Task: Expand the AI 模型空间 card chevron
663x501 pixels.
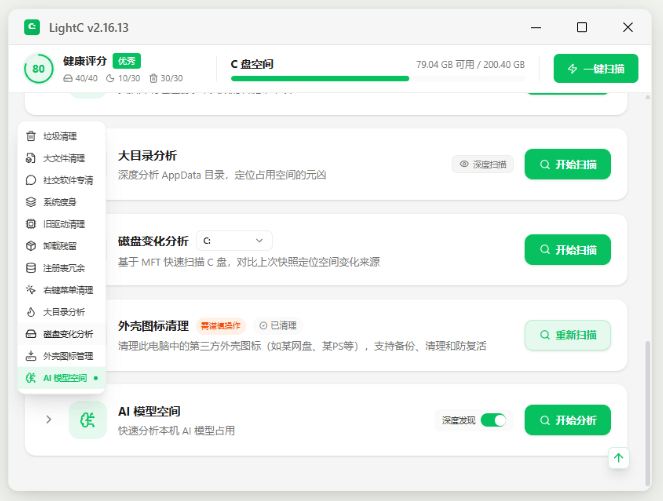Action: coord(49,420)
